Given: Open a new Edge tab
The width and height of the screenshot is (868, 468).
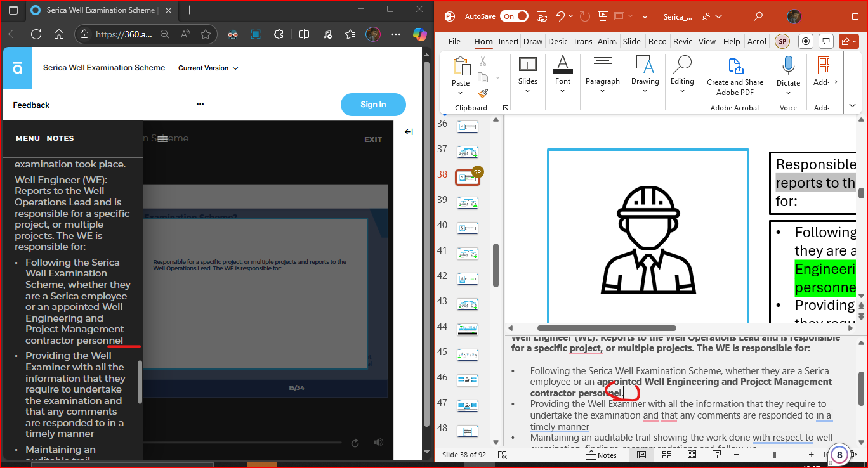Looking at the screenshot, I should [x=189, y=10].
